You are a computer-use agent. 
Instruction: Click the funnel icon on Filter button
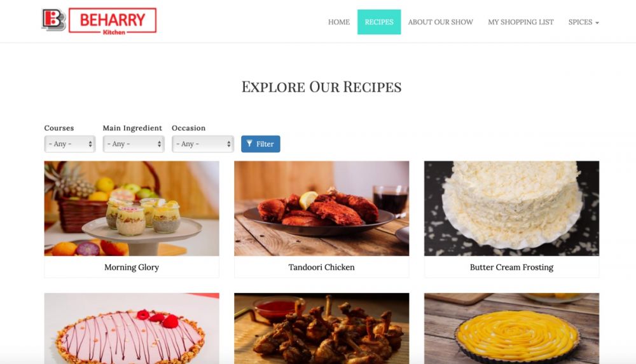249,144
